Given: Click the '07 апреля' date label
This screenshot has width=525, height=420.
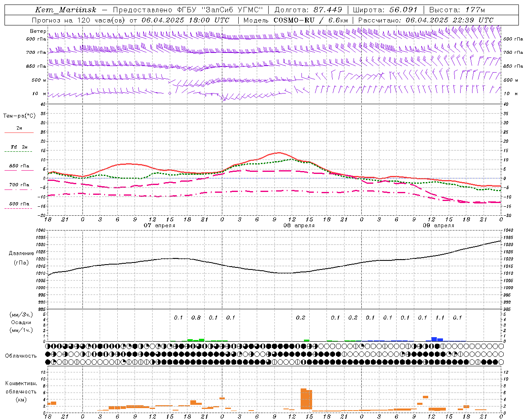Looking at the screenshot, I should tap(159, 226).
